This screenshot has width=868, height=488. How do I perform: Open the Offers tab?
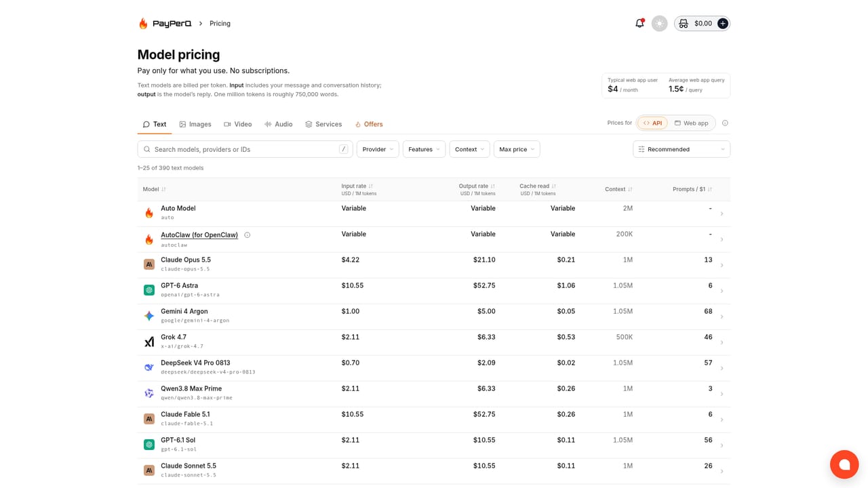pyautogui.click(x=369, y=124)
